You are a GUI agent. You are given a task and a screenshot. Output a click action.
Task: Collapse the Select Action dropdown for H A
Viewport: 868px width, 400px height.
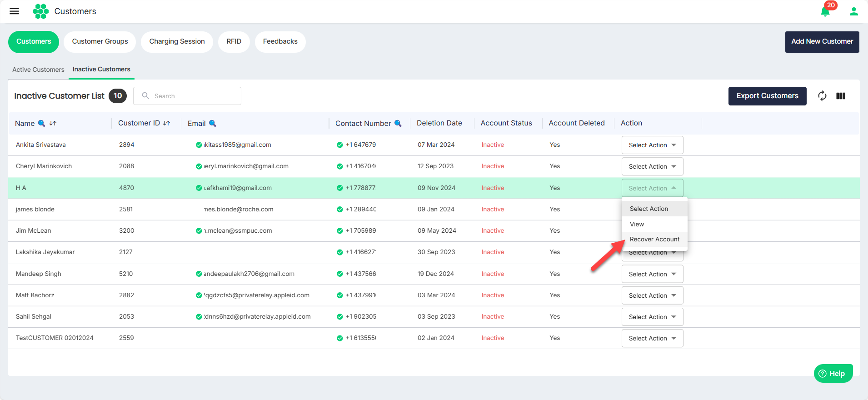tap(652, 188)
